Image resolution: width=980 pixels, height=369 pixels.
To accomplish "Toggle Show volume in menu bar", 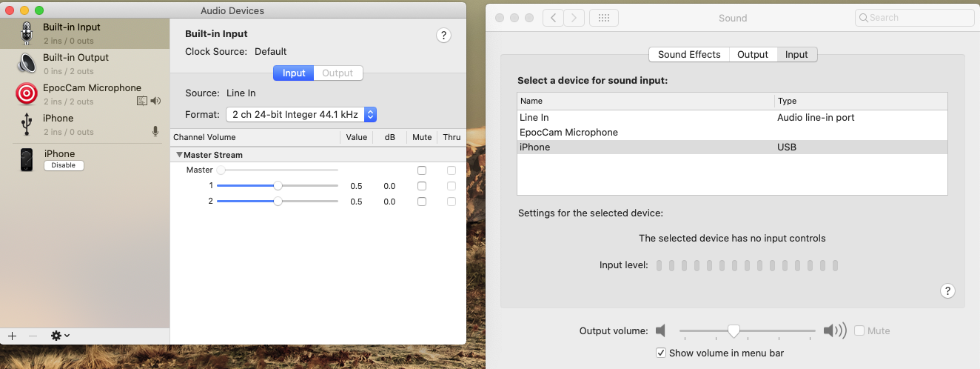I will pyautogui.click(x=661, y=353).
